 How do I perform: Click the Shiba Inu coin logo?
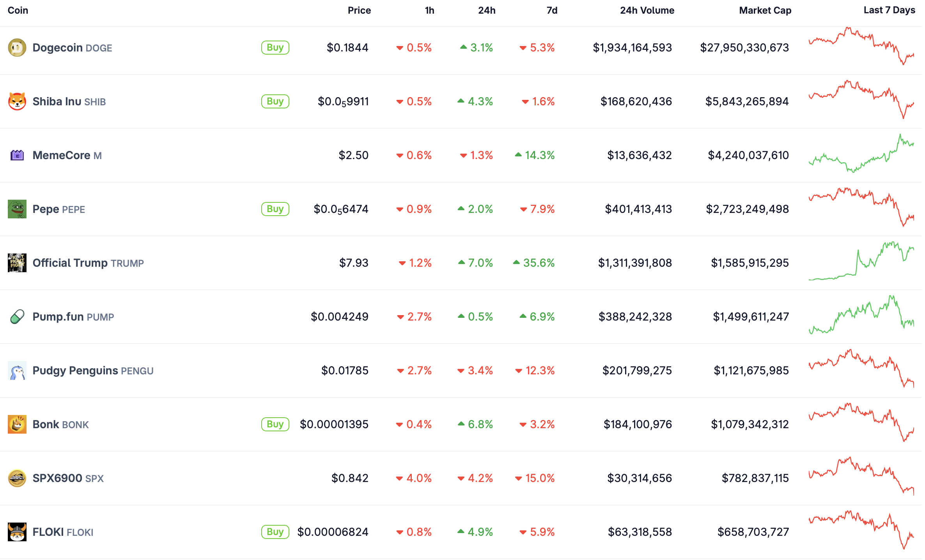(17, 101)
